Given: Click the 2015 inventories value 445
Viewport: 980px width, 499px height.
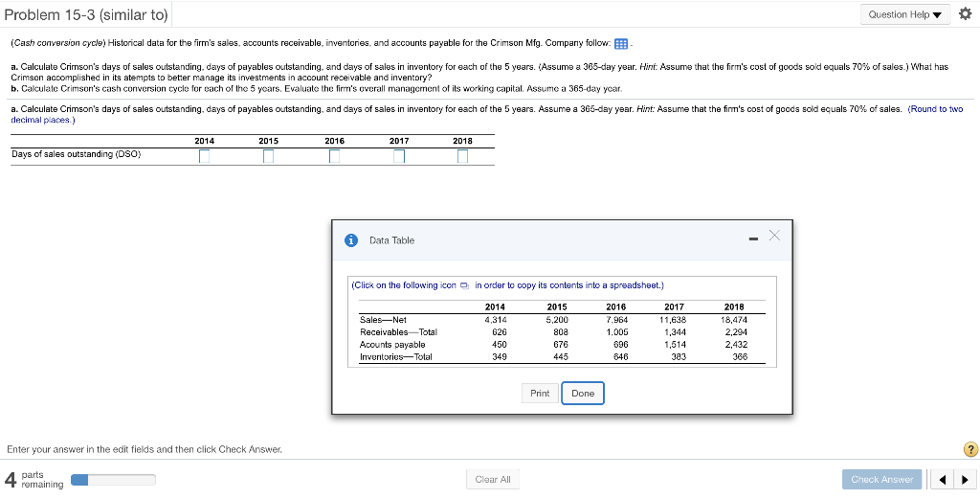Looking at the screenshot, I should click(561, 357).
